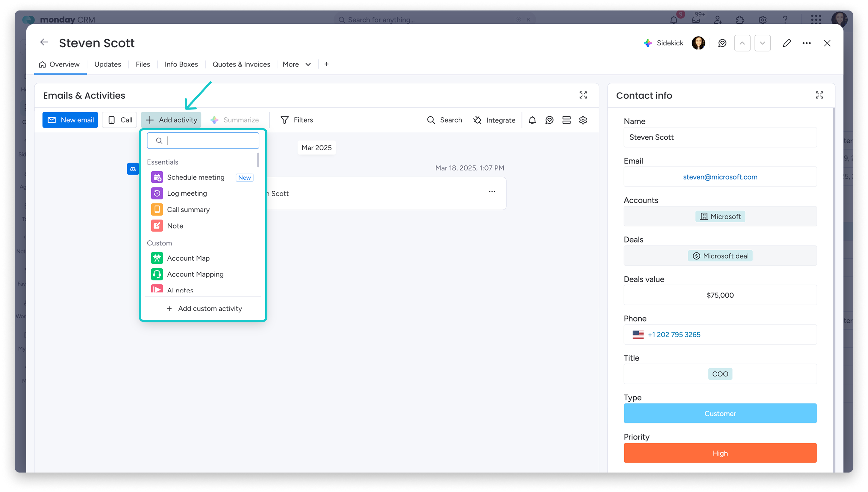Select AI notes from the Custom list

point(180,290)
